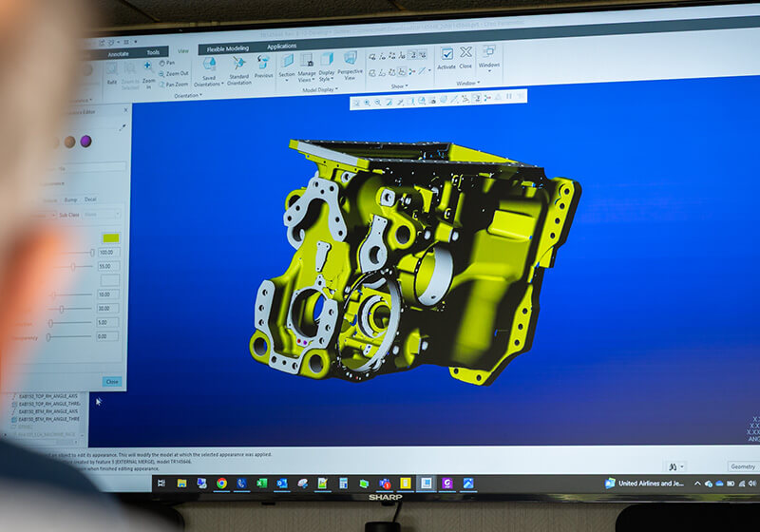Open the Sub Class dropdown

[102, 215]
